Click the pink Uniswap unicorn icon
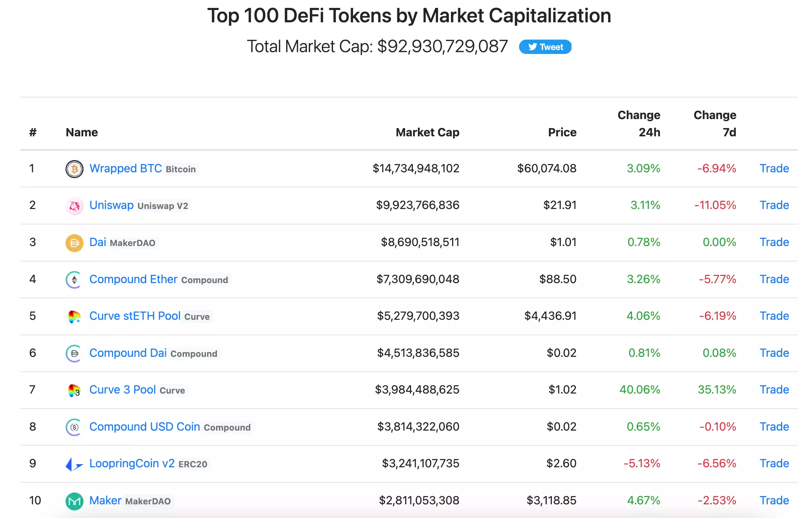Viewport: 812px width, 518px height. [75, 206]
